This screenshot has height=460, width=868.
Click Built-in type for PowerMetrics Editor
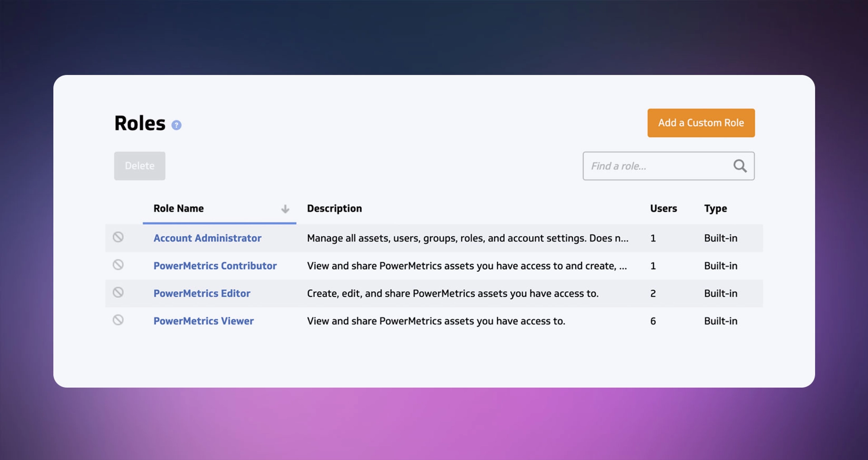coord(721,294)
